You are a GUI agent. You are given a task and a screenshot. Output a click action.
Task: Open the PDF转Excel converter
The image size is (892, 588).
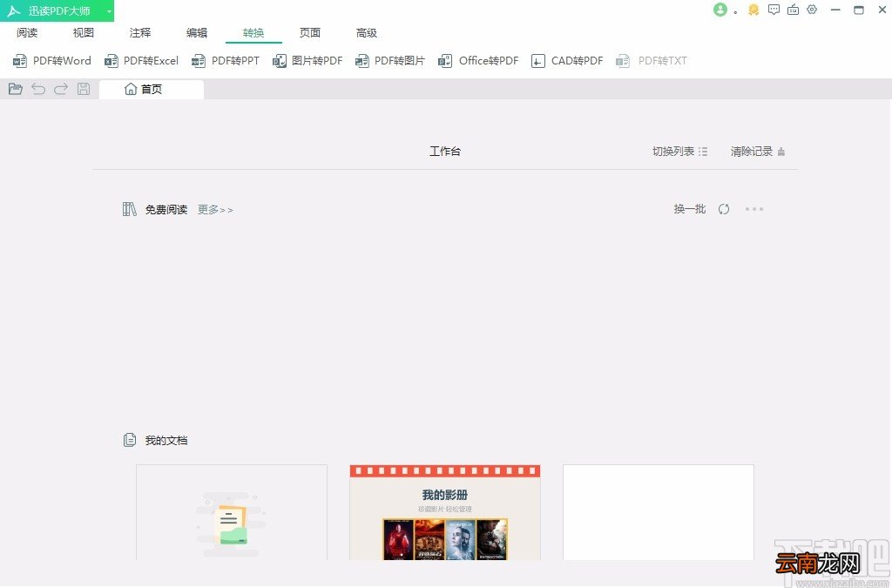click(141, 61)
